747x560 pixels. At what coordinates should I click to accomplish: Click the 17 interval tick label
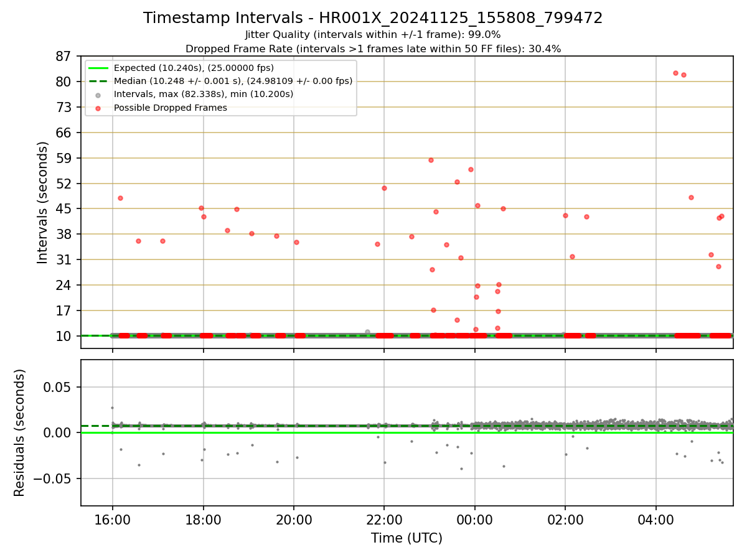pos(63,310)
